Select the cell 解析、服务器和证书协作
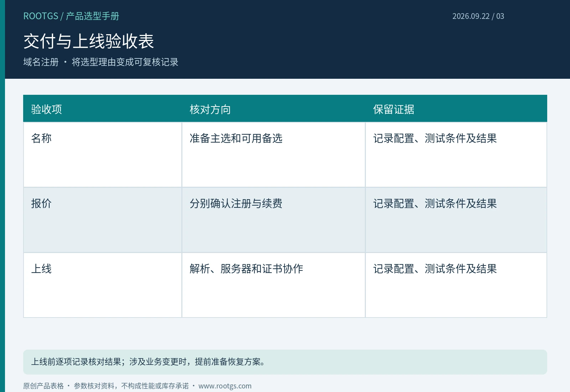 pos(274,285)
